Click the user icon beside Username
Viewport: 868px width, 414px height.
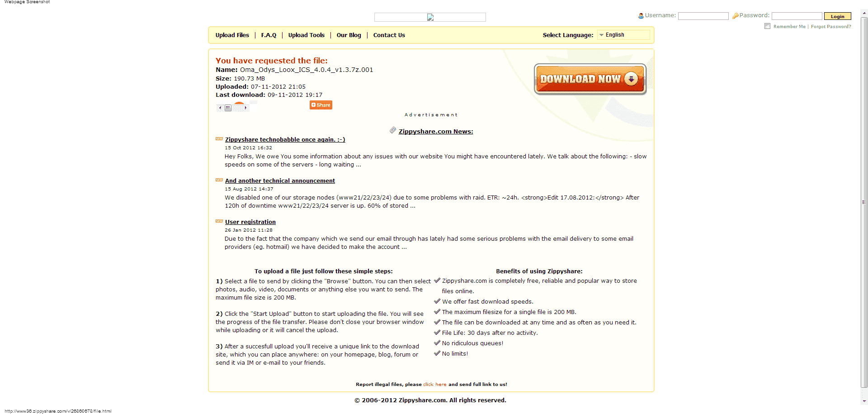pyautogui.click(x=641, y=16)
